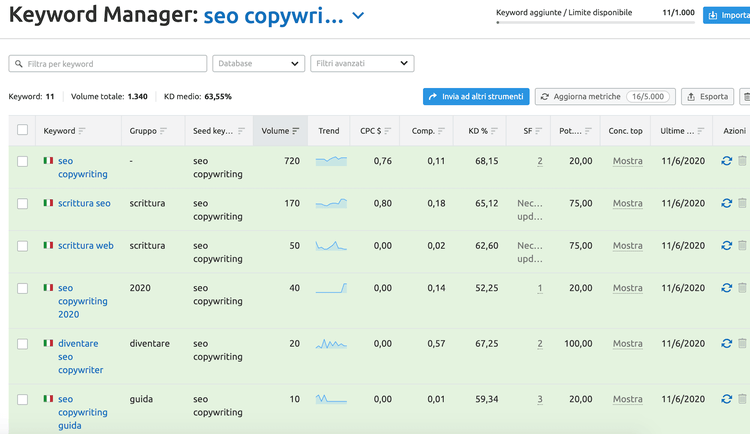
Task: Click trash button beside Esporta
Action: tap(745, 97)
